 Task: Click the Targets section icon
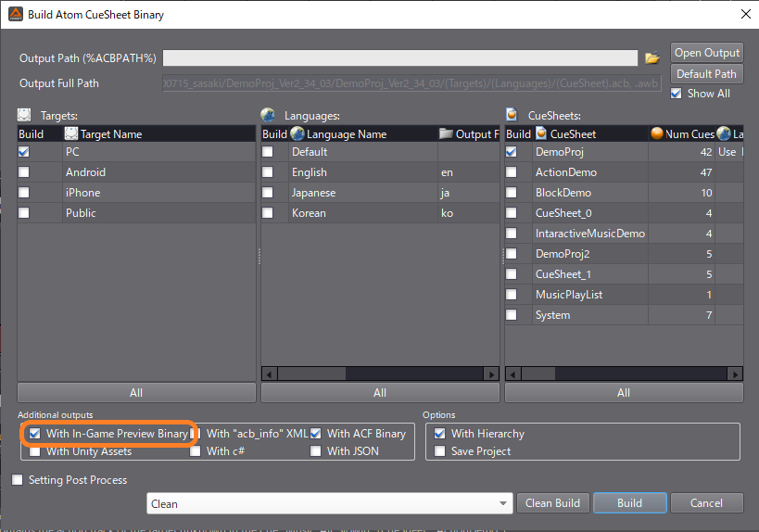click(x=24, y=115)
